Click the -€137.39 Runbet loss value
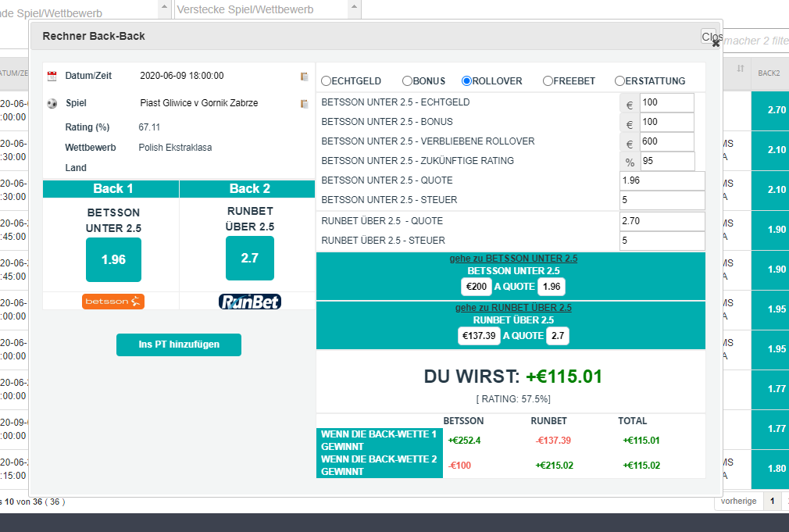 point(553,441)
